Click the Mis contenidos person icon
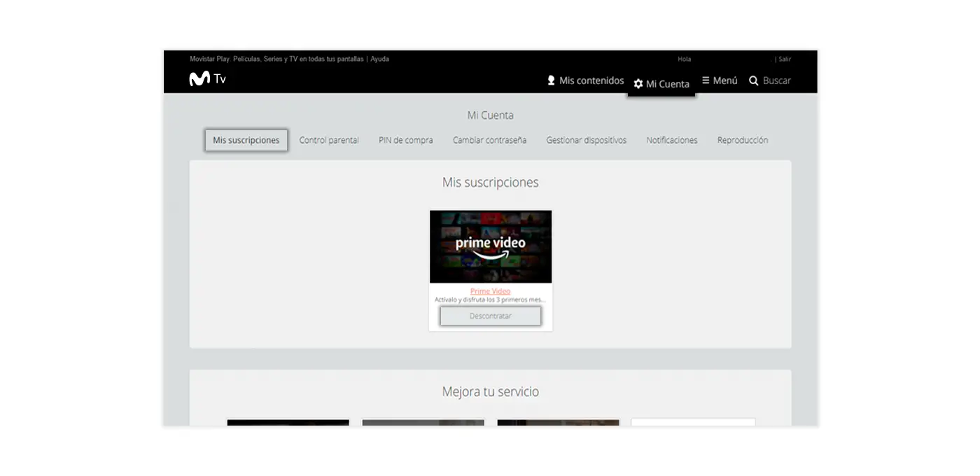 (x=551, y=80)
